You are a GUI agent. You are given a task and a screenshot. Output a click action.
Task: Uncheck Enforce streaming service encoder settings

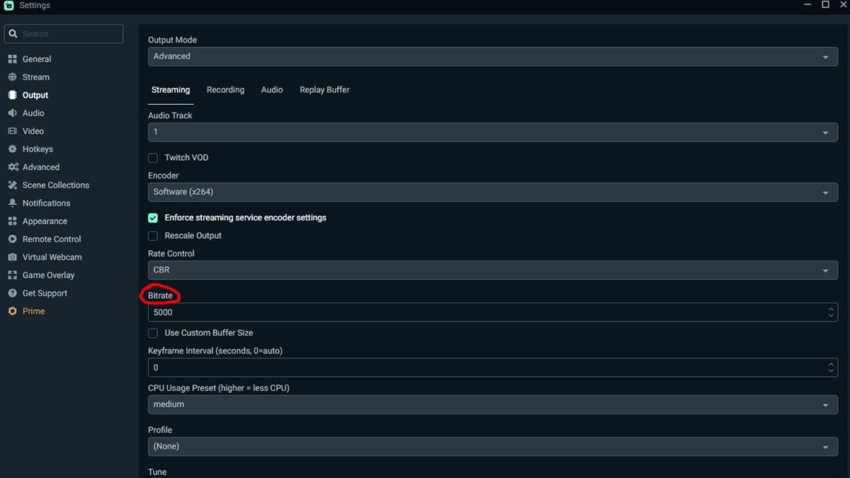pyautogui.click(x=153, y=218)
